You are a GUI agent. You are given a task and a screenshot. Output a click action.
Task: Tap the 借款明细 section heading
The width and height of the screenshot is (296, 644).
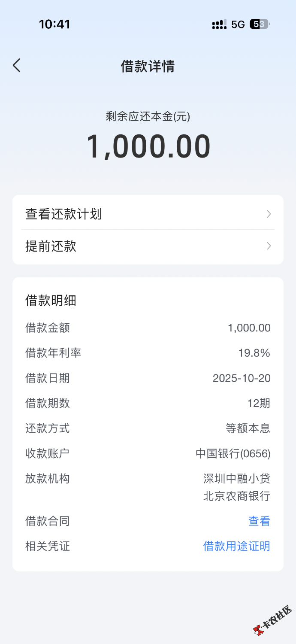[x=51, y=301]
